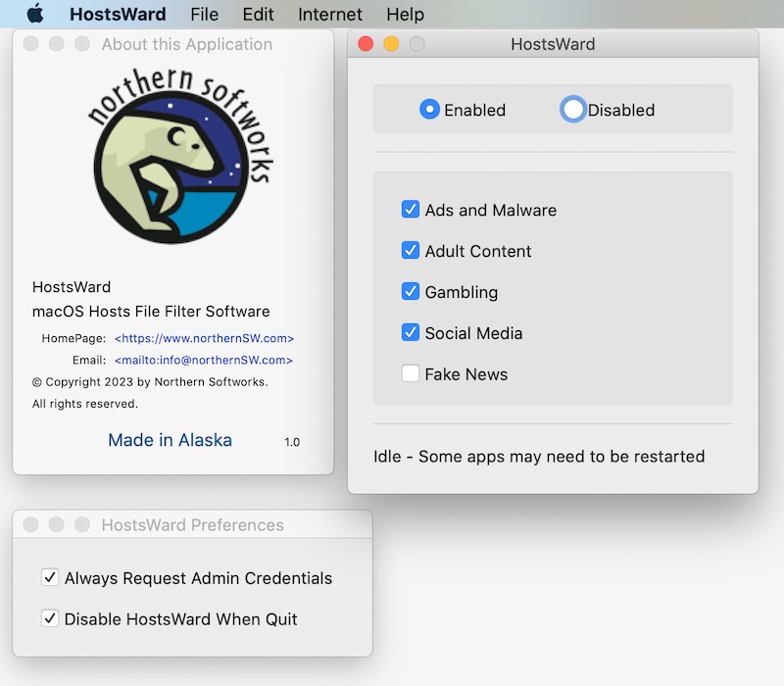
Task: Click the Made in Alaska link
Action: click(170, 440)
